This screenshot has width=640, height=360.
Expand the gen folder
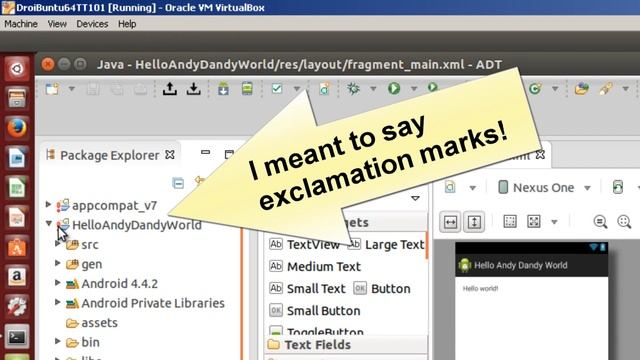pos(58,263)
